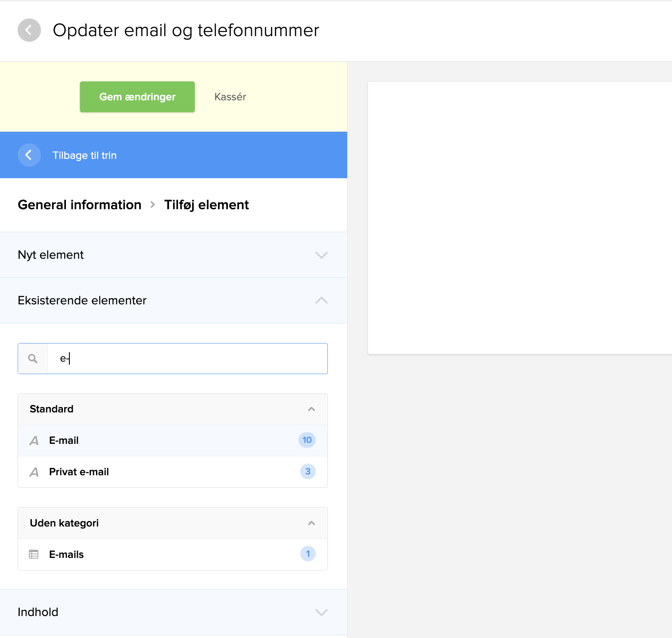Click the Tilbage til trin back arrow
Viewport: 672px width, 638px height.
click(x=29, y=155)
